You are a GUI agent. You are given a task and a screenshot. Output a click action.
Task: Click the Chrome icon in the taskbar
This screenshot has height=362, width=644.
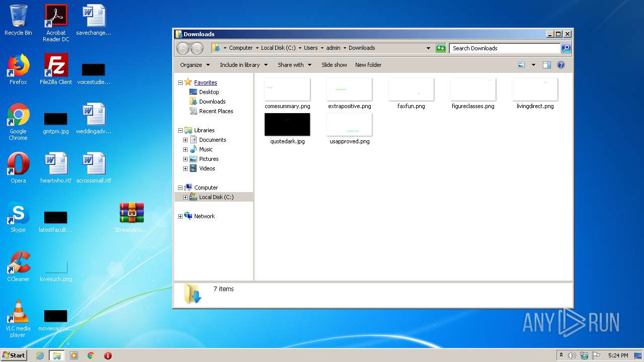pyautogui.click(x=91, y=355)
